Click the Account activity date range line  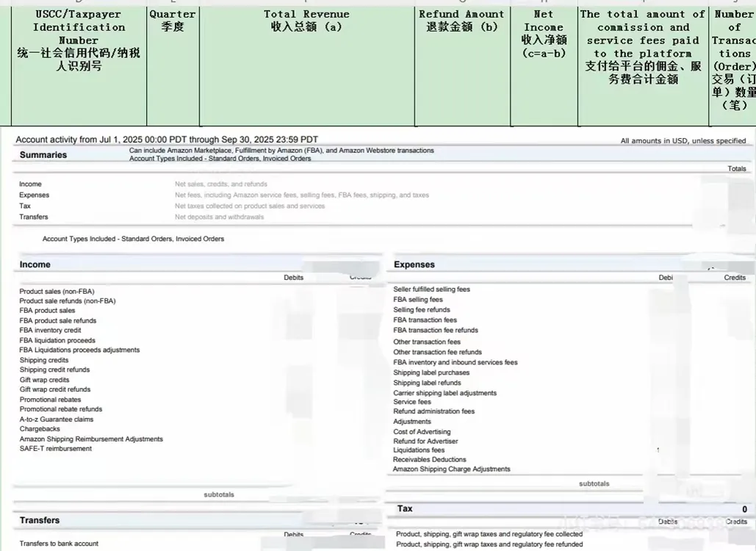tap(167, 140)
